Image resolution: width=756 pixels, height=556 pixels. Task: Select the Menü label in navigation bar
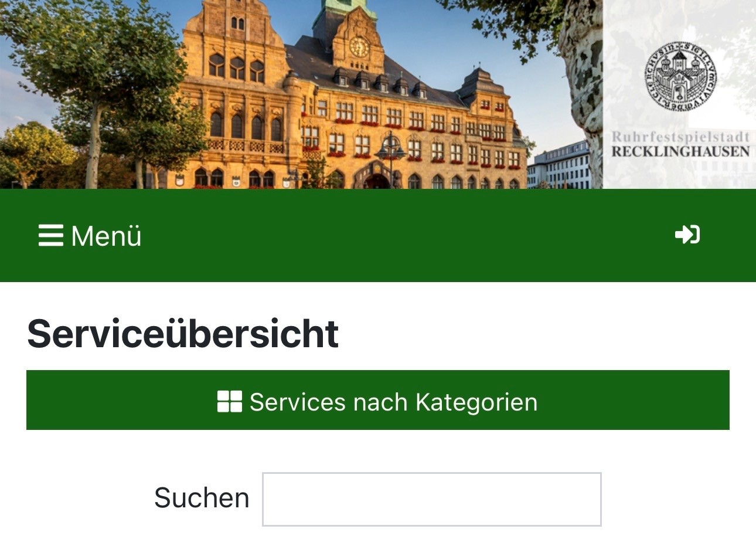(x=106, y=236)
